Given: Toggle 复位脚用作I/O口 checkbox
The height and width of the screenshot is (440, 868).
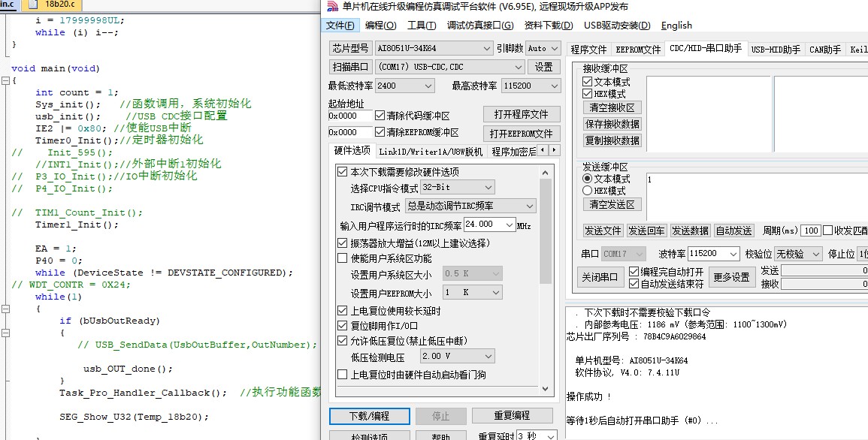Looking at the screenshot, I should tap(343, 326).
